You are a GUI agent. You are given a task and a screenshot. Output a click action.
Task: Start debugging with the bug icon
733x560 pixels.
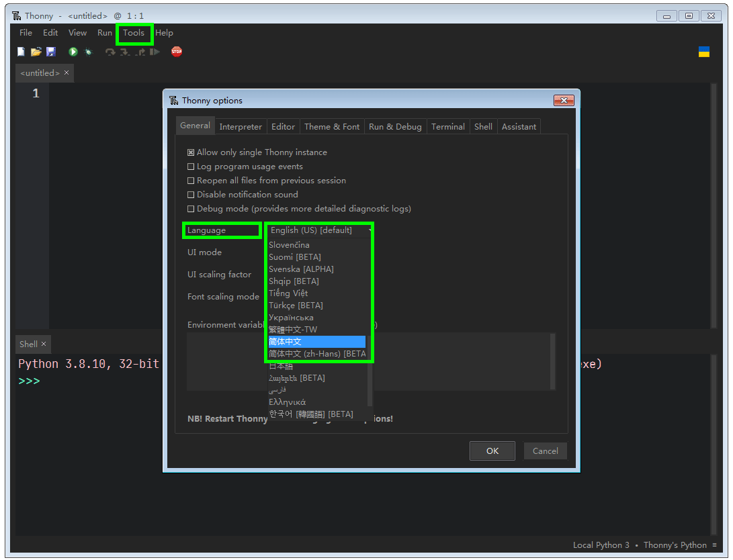tap(88, 52)
